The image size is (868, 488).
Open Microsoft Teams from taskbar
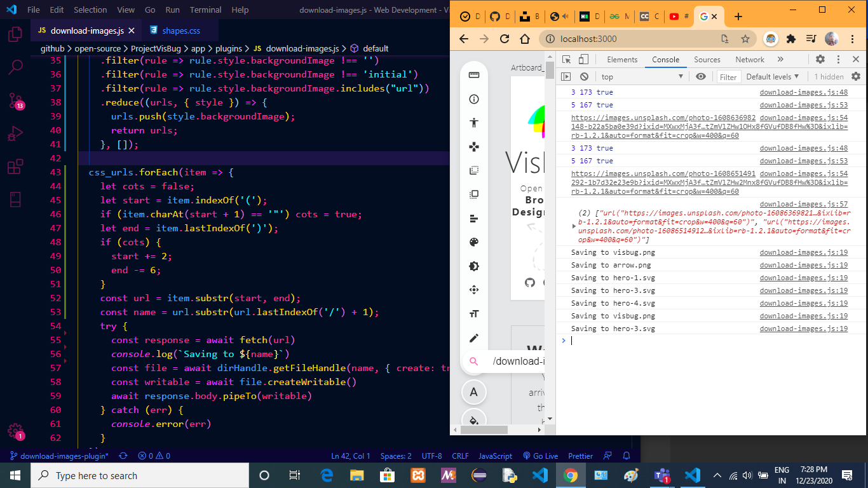point(661,475)
